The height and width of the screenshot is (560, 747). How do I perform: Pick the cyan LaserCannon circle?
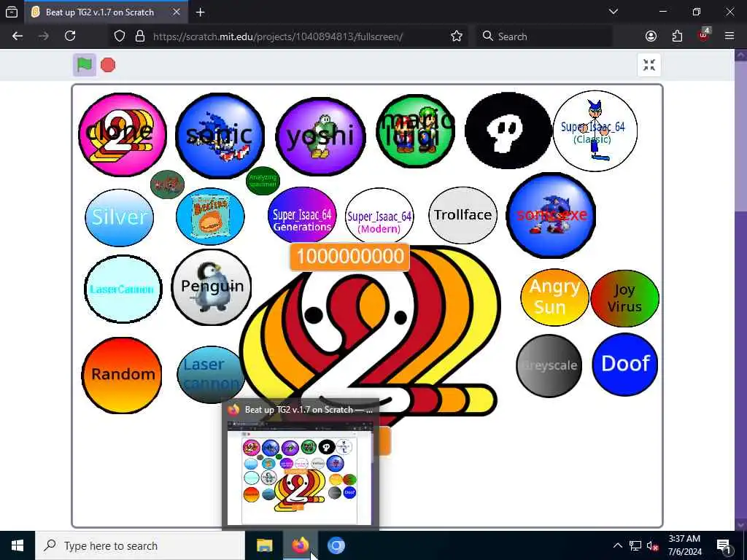123,289
